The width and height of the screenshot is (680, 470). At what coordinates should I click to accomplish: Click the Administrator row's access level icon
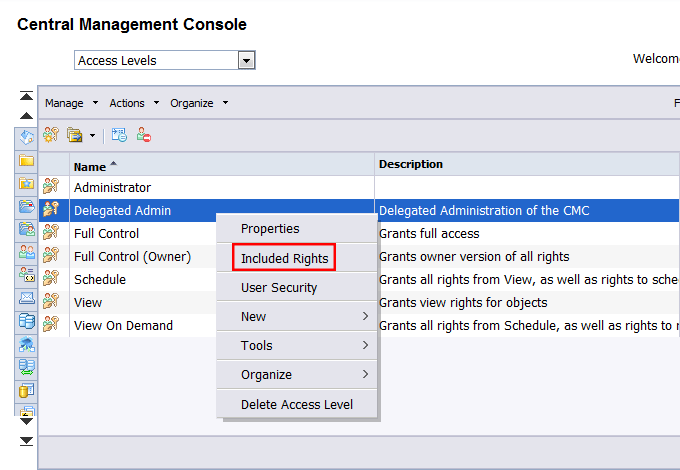tap(52, 187)
